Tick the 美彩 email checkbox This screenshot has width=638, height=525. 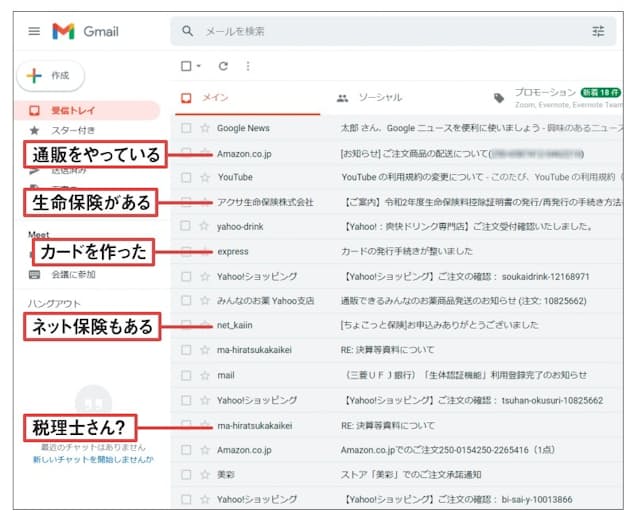(186, 475)
